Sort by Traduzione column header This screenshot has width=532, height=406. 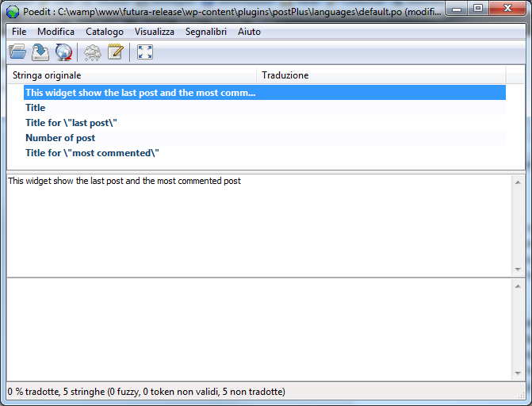(x=381, y=75)
